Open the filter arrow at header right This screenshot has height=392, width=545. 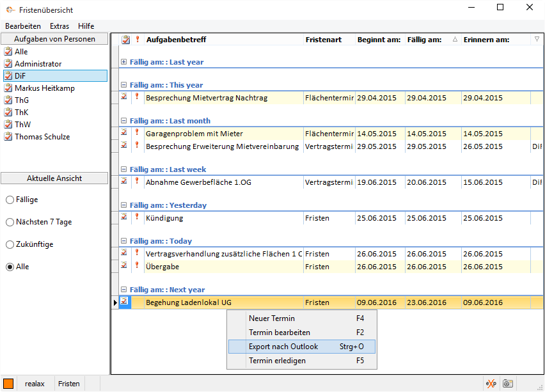537,39
